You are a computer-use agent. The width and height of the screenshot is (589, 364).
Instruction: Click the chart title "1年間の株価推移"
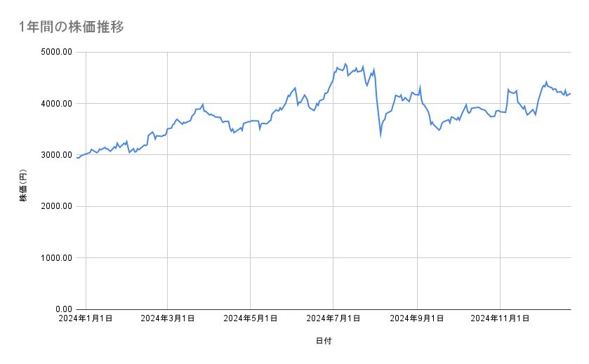72,27
